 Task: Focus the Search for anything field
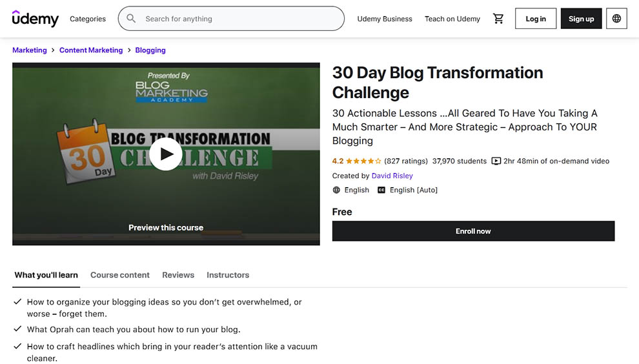(x=231, y=18)
